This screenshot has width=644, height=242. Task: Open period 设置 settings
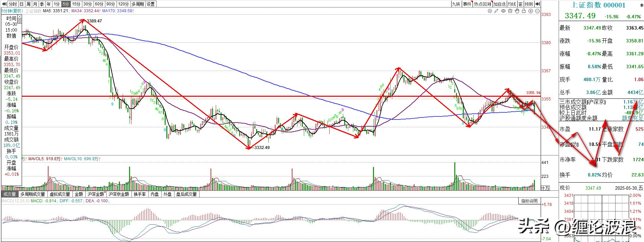coord(151,4)
